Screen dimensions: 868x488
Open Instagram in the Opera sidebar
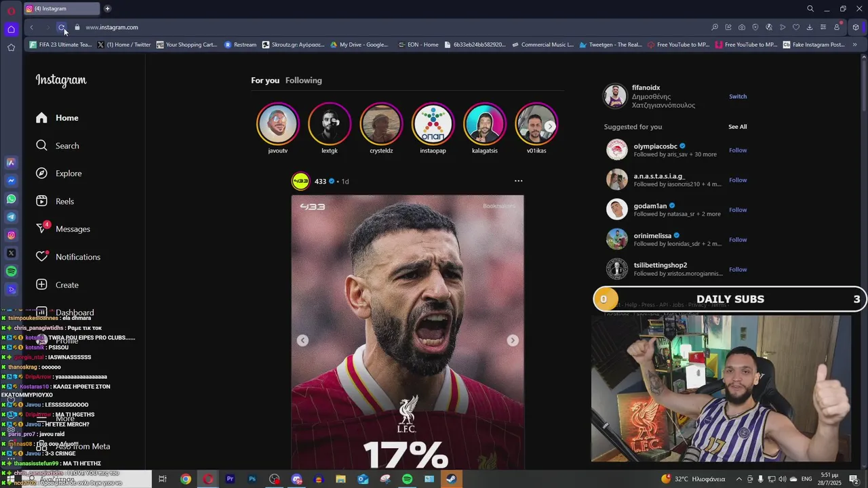tap(11, 235)
